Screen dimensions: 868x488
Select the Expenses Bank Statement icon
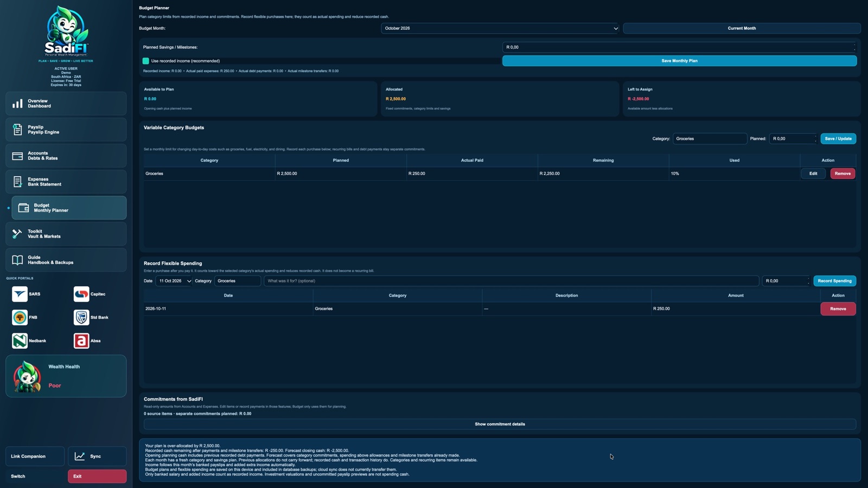tap(17, 182)
